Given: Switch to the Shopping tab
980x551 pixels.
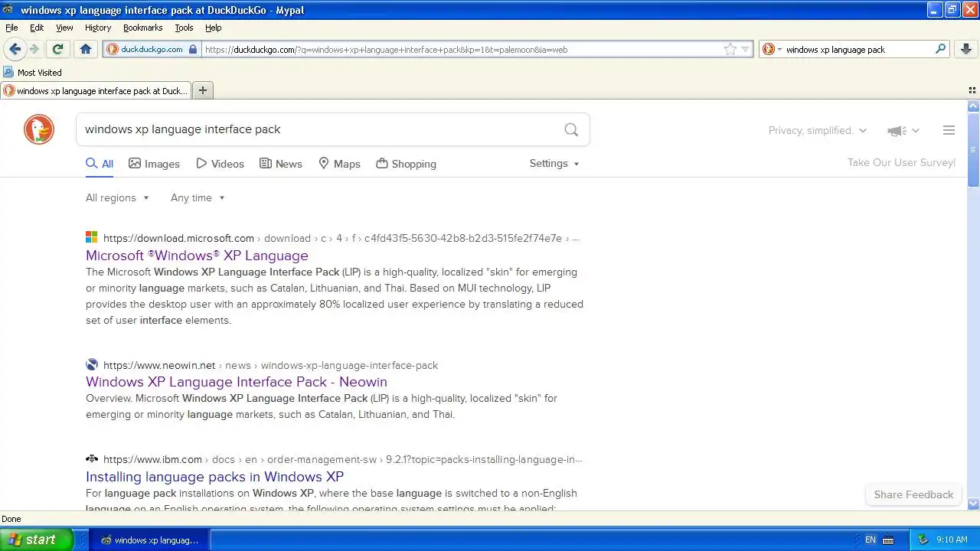Looking at the screenshot, I should point(406,164).
